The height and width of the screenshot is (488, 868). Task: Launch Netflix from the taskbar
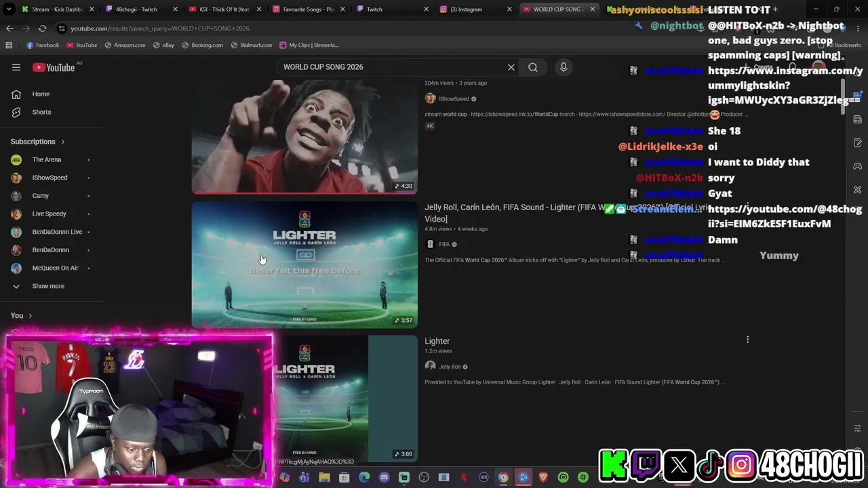tap(464, 477)
